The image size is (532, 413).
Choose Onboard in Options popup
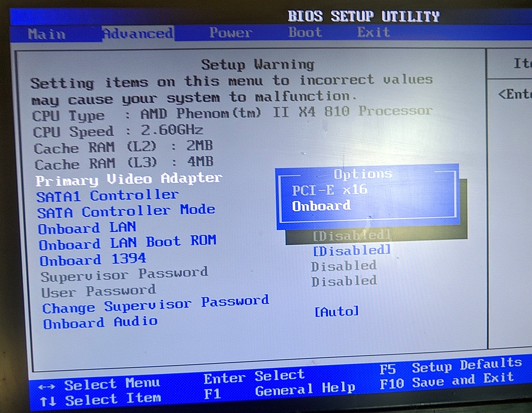pos(321,206)
